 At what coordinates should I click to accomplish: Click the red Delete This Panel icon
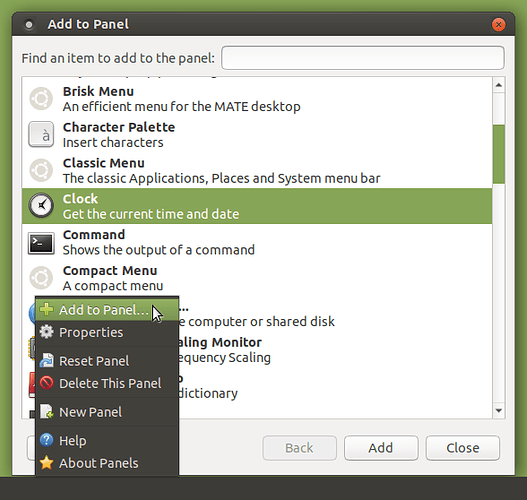point(46,383)
